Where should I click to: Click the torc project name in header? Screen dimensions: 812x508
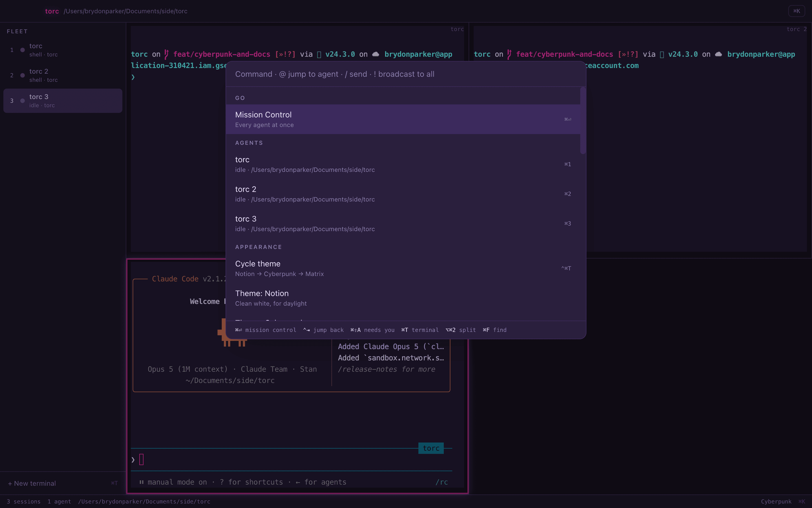coord(52,11)
